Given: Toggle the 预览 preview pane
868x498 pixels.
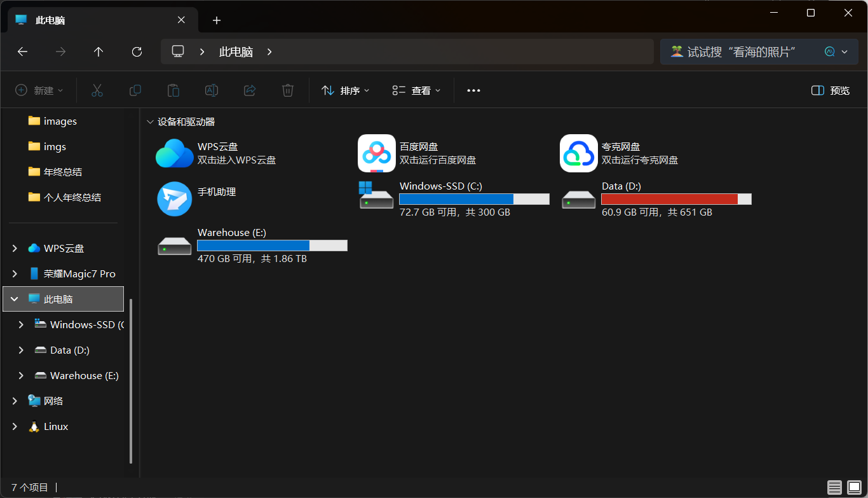Looking at the screenshot, I should tap(831, 90).
